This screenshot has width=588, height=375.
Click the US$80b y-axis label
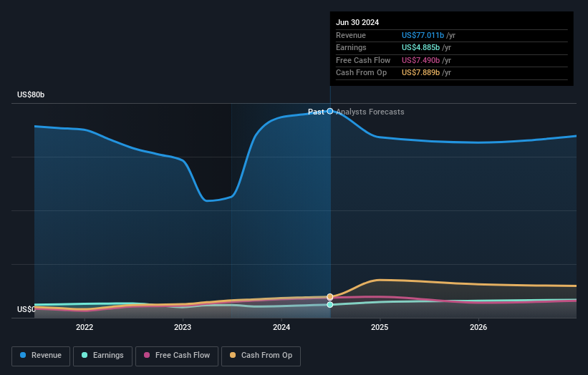pyautogui.click(x=31, y=94)
